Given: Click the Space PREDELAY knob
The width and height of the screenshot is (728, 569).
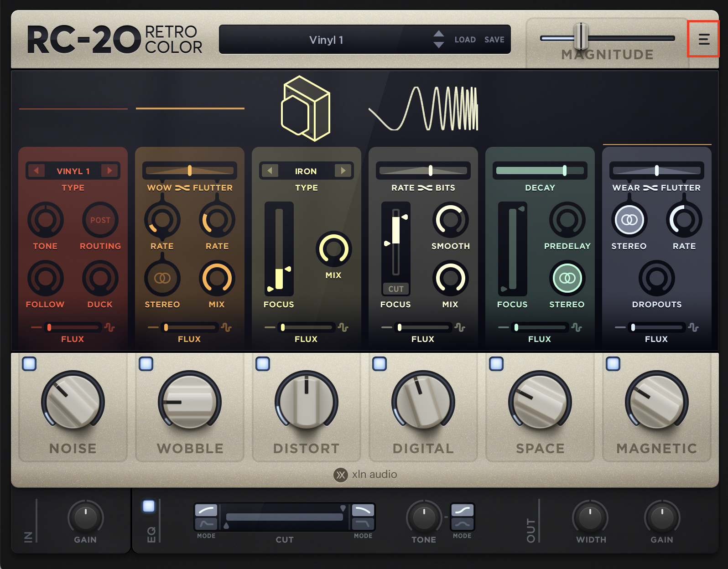Looking at the screenshot, I should (x=567, y=220).
